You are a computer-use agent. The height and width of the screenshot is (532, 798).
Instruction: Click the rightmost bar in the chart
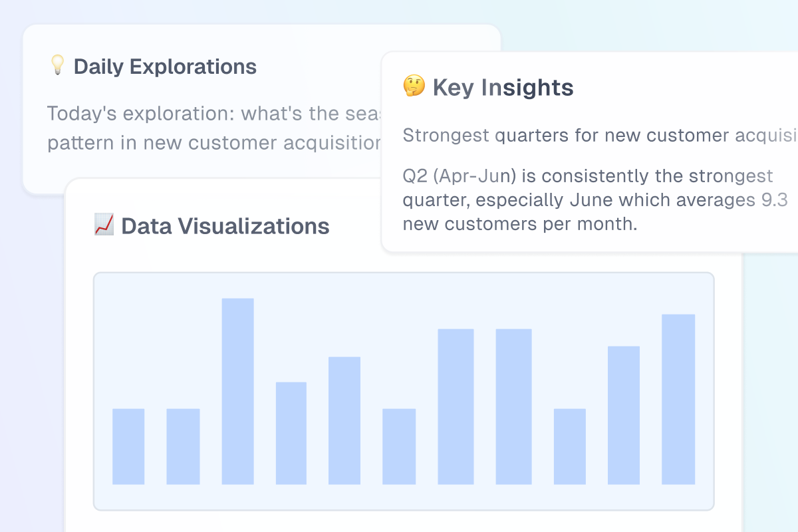(678, 399)
